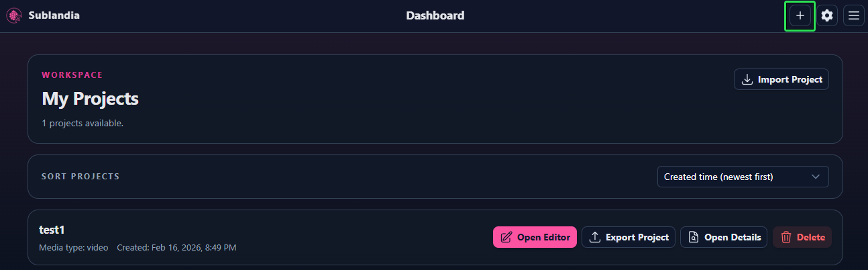Click the document icon on Open Details
This screenshot has width=868, height=270.
tap(694, 237)
